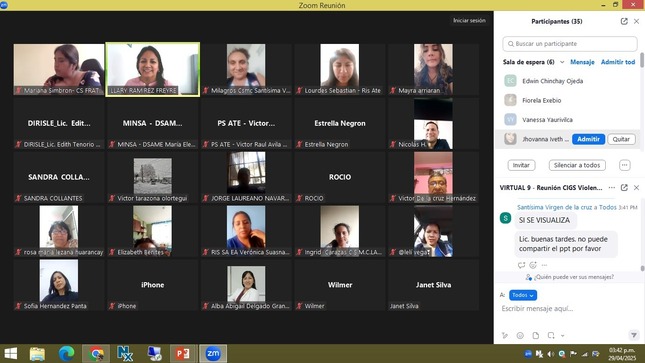Admit Jhovanna Iveth from waiting room
Viewport: 645px width, 363px height.
coord(588,139)
